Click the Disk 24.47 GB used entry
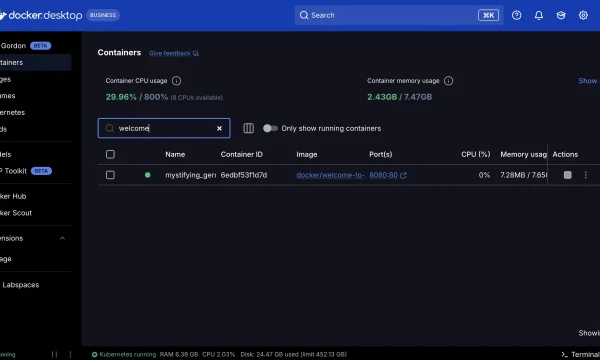The image size is (600, 360). tap(293, 355)
